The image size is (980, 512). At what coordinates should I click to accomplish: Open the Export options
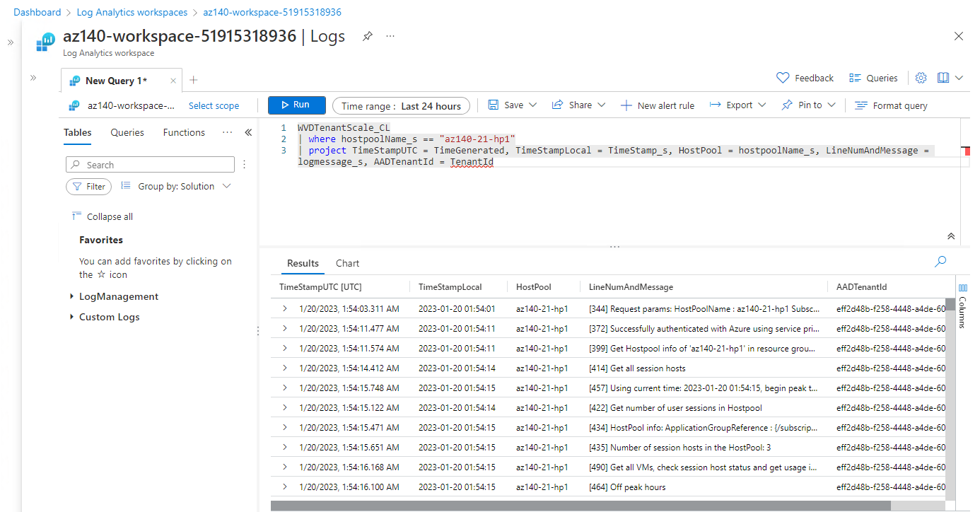pyautogui.click(x=737, y=105)
